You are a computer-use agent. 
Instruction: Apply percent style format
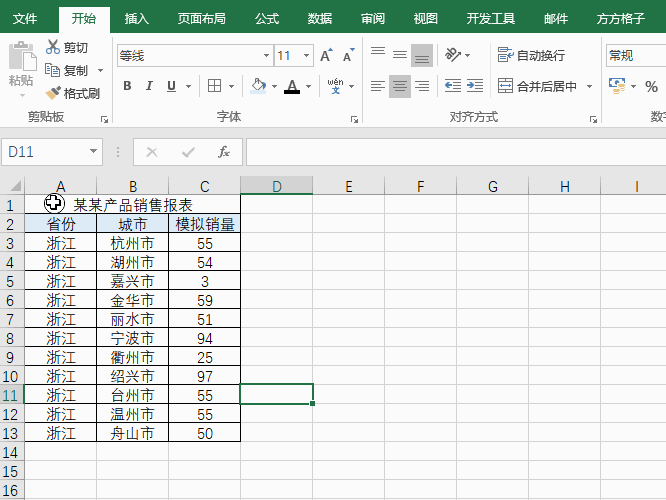tap(651, 86)
